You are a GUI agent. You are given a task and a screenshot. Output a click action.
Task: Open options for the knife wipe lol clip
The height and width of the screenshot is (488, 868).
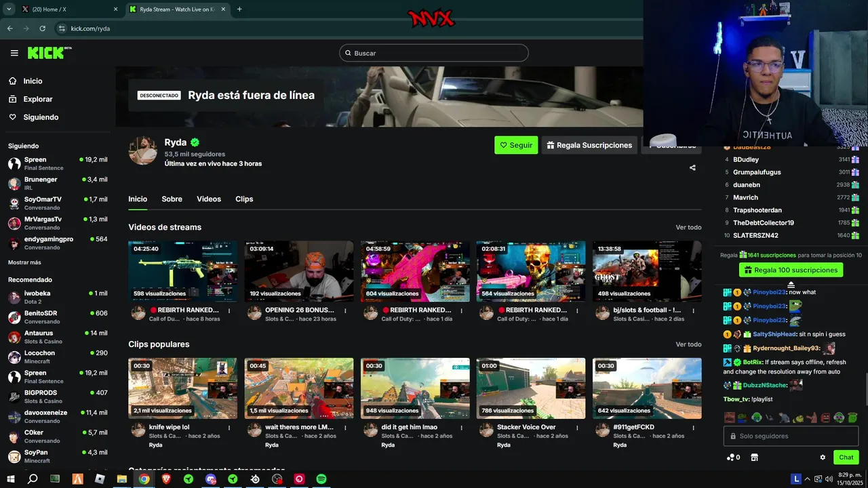point(229,428)
